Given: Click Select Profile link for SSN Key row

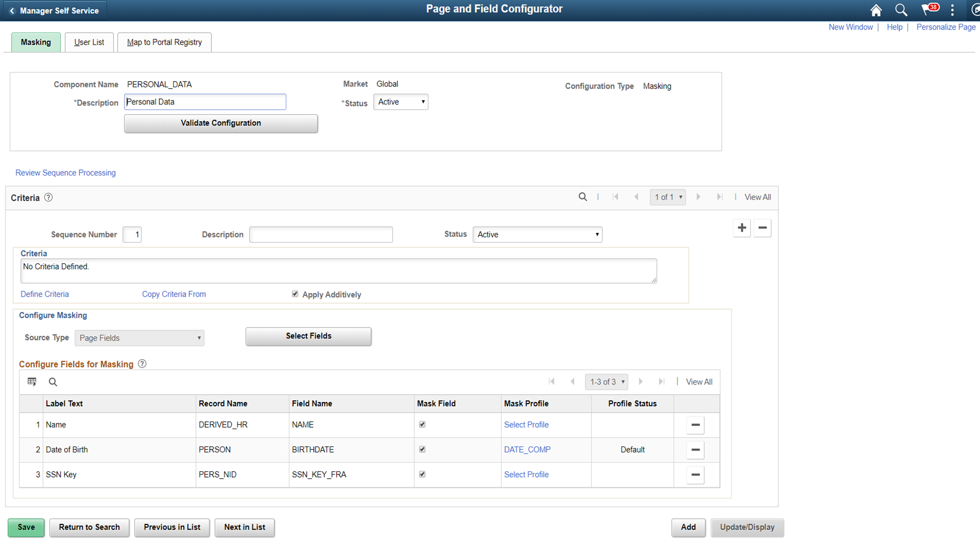Looking at the screenshot, I should (526, 475).
